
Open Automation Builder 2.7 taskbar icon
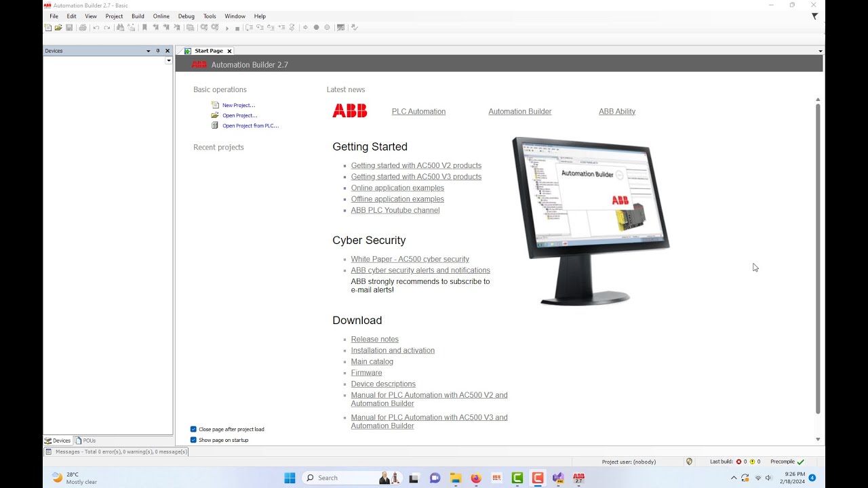(x=578, y=478)
